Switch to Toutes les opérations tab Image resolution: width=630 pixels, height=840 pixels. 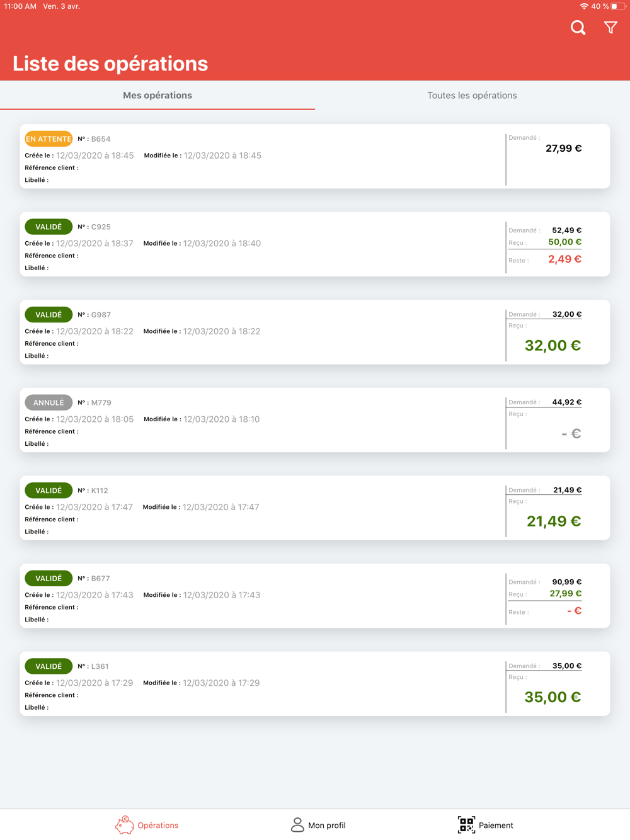coord(472,96)
